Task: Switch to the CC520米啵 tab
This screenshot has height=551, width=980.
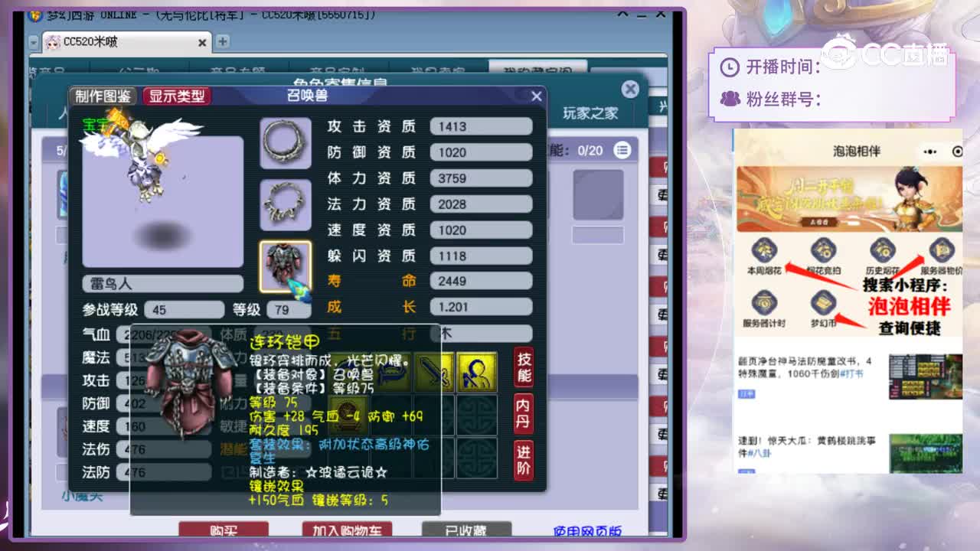Action: click(x=126, y=42)
